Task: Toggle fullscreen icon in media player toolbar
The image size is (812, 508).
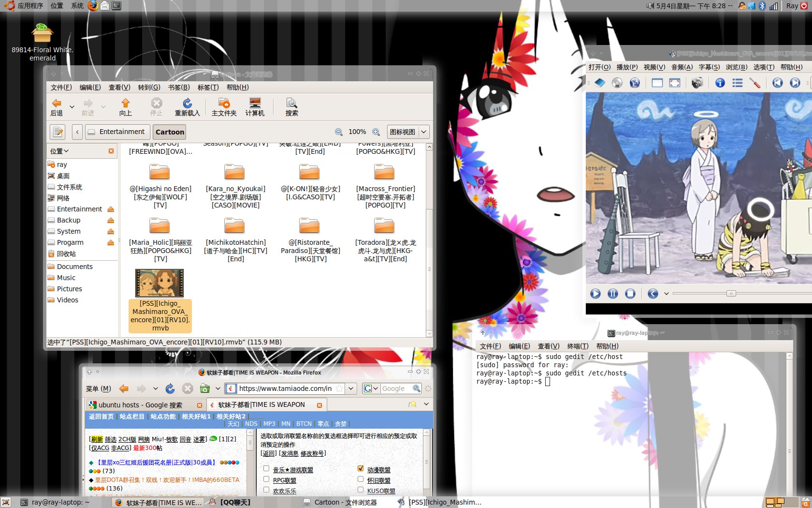Action: (x=675, y=83)
